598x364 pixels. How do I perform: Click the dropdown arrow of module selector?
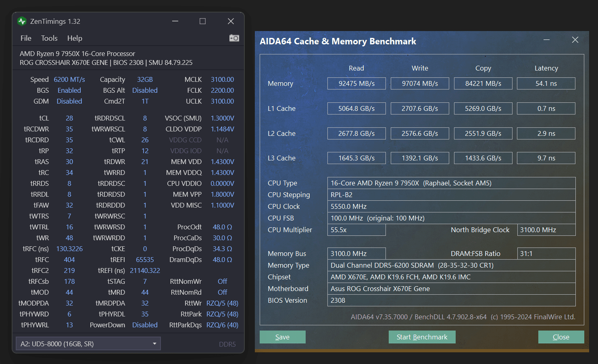(x=154, y=344)
